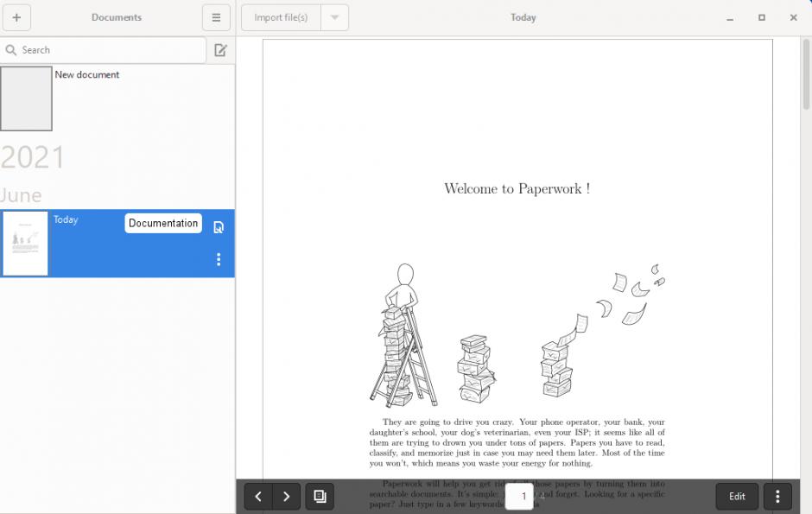Image resolution: width=812 pixels, height=514 pixels.
Task: Open the three-dot menu on Today document row
Action: 219,259
